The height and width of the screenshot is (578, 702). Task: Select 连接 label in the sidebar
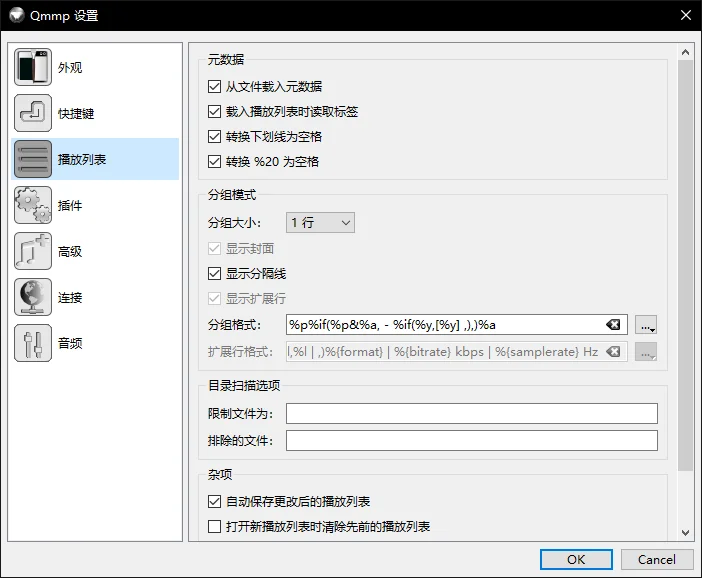[70, 298]
